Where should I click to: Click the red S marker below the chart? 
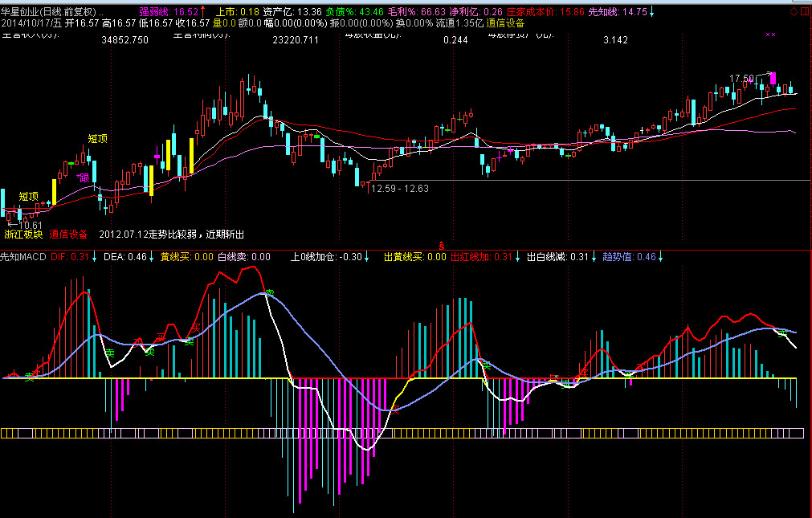[x=440, y=243]
